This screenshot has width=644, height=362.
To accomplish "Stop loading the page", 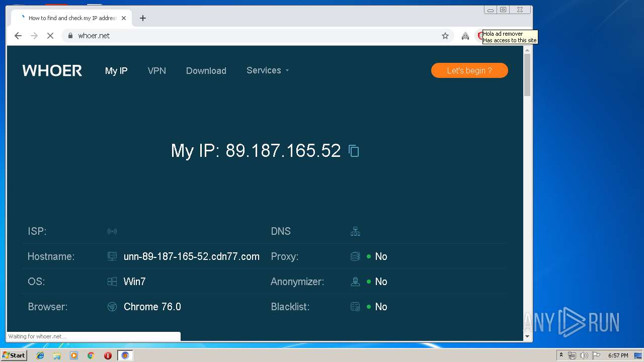I will coord(50,36).
